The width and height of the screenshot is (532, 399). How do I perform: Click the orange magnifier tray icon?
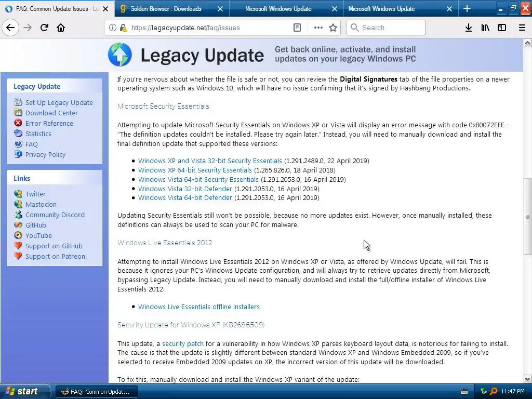coord(494,391)
